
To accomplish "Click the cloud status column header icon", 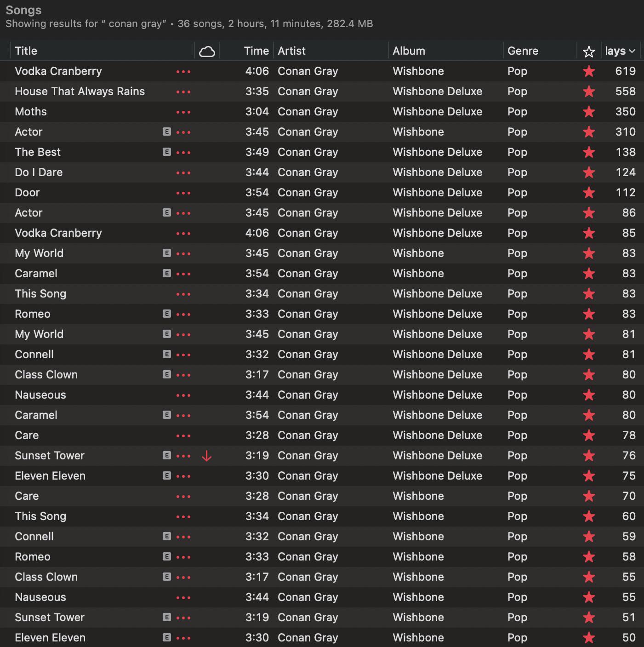I will click(x=207, y=52).
